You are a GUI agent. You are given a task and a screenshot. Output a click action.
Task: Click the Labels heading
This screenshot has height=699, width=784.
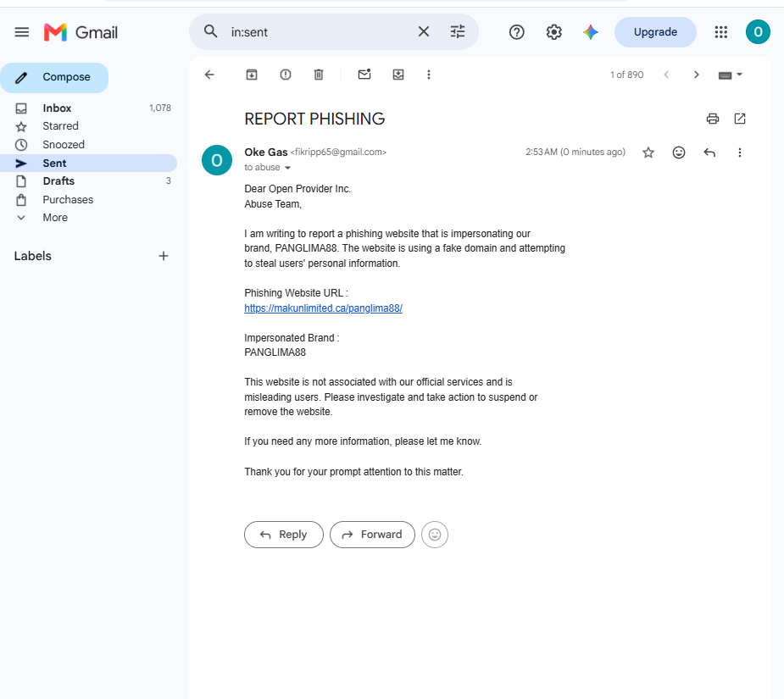click(32, 256)
